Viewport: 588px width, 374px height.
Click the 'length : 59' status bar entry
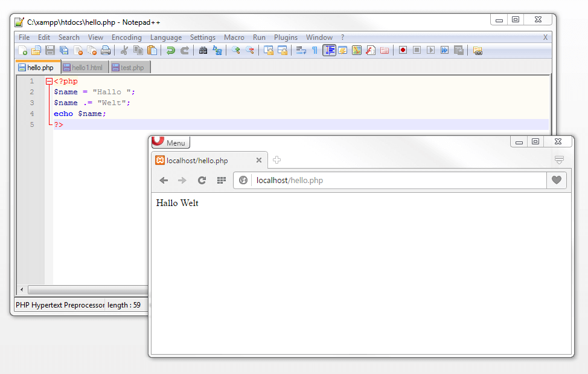pos(124,305)
